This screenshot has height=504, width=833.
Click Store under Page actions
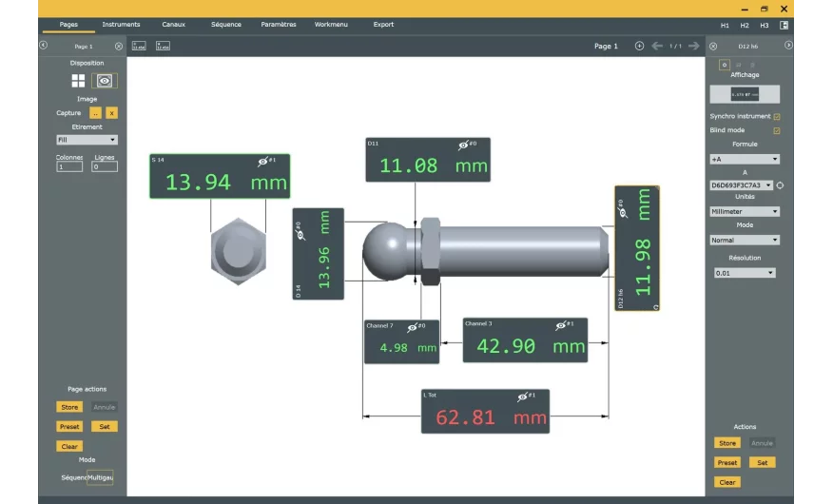coord(69,407)
